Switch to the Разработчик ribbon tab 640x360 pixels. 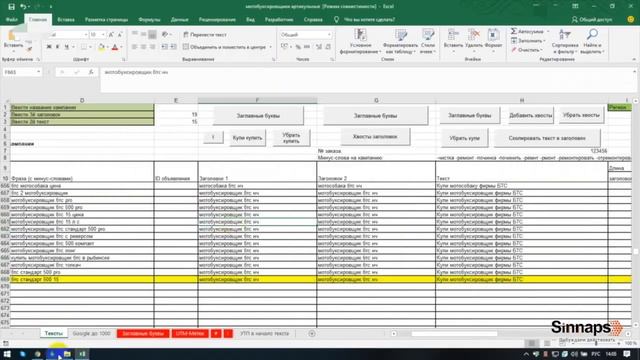pyautogui.click(x=279, y=20)
